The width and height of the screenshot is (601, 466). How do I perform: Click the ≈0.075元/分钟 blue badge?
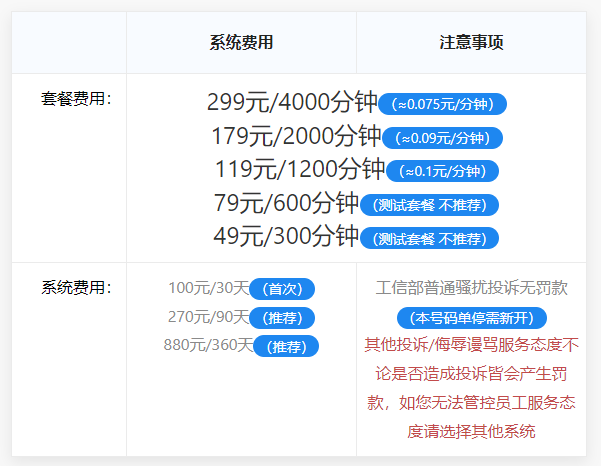(x=443, y=104)
